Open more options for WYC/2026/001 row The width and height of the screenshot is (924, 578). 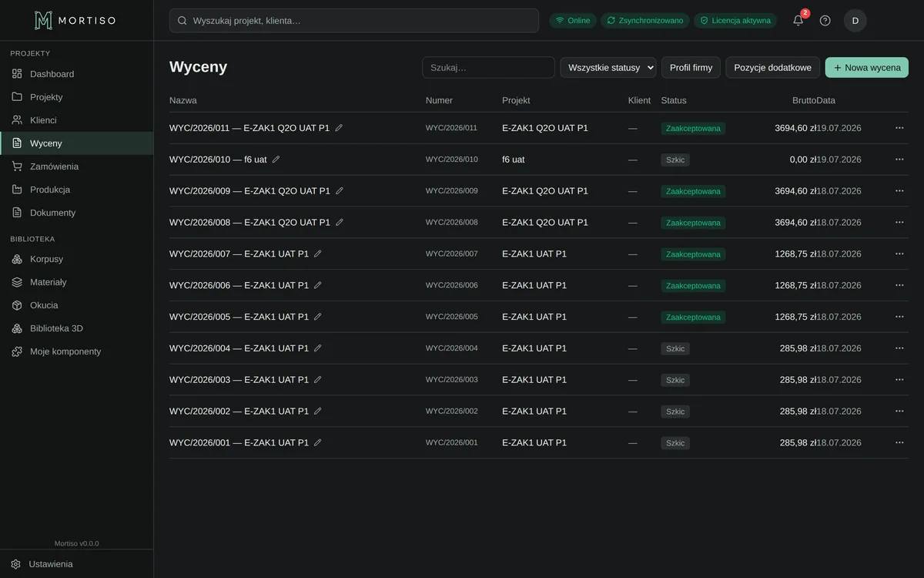[x=899, y=442]
